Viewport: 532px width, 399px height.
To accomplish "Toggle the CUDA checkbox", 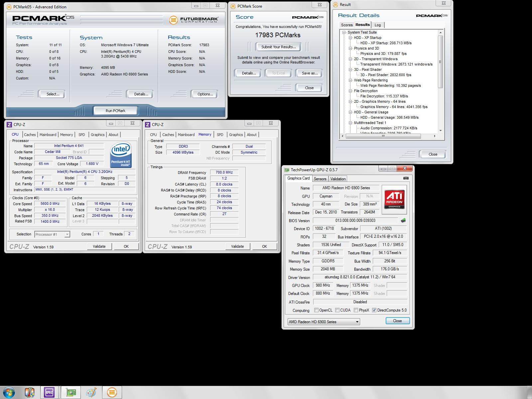I will point(337,310).
